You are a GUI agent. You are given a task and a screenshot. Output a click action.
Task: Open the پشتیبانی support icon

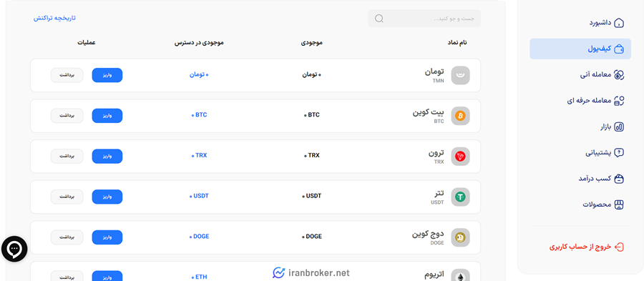click(618, 152)
